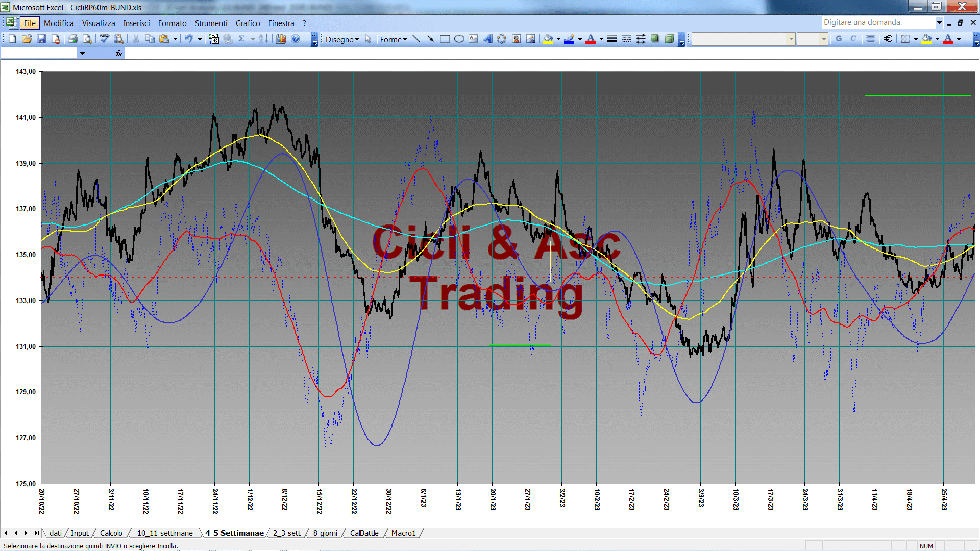Insert Clip Art from drawing toolbar
This screenshot has width=980, height=551.
(x=516, y=39)
